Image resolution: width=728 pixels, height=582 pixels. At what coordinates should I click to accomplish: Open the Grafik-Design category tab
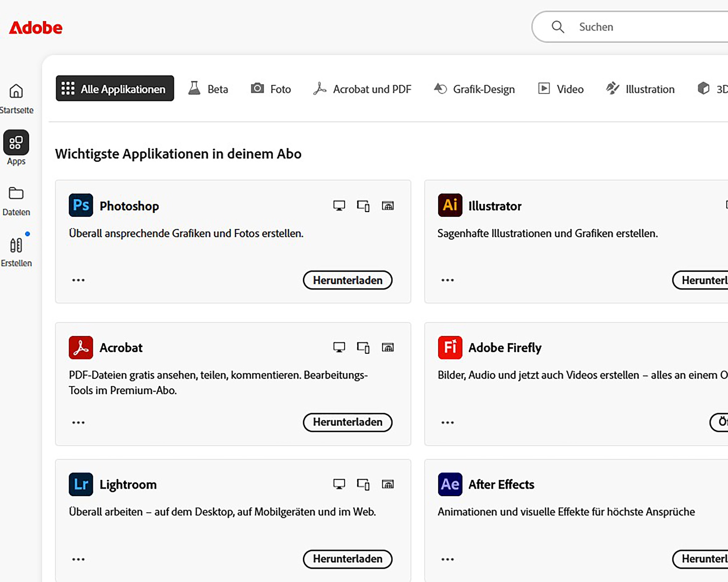pyautogui.click(x=474, y=89)
